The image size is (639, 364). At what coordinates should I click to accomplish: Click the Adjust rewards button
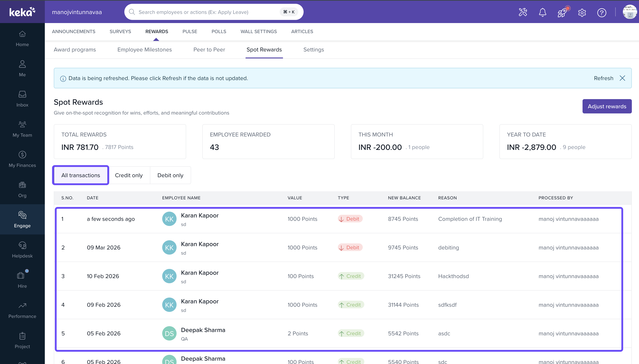tap(607, 106)
